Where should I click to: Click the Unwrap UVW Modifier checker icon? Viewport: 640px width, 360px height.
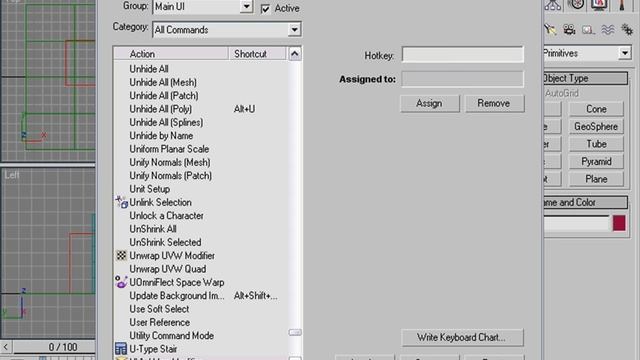pyautogui.click(x=121, y=256)
